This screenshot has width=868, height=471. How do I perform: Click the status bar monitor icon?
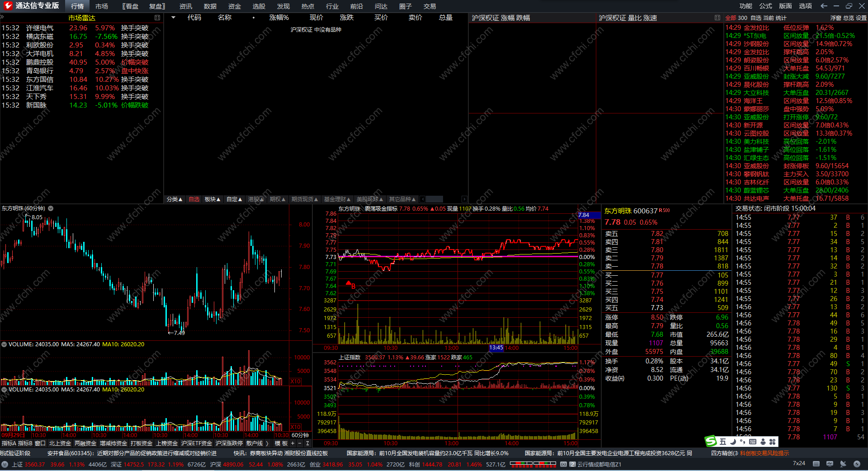tap(830, 464)
